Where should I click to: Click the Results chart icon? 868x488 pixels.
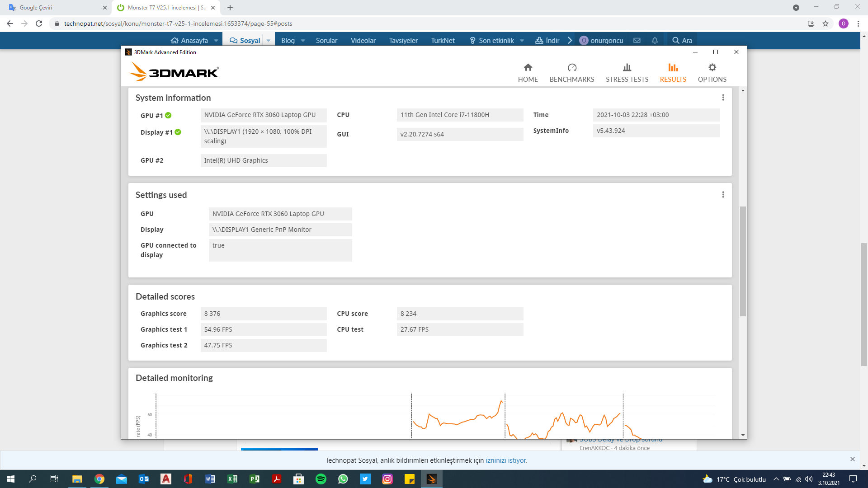(x=673, y=68)
